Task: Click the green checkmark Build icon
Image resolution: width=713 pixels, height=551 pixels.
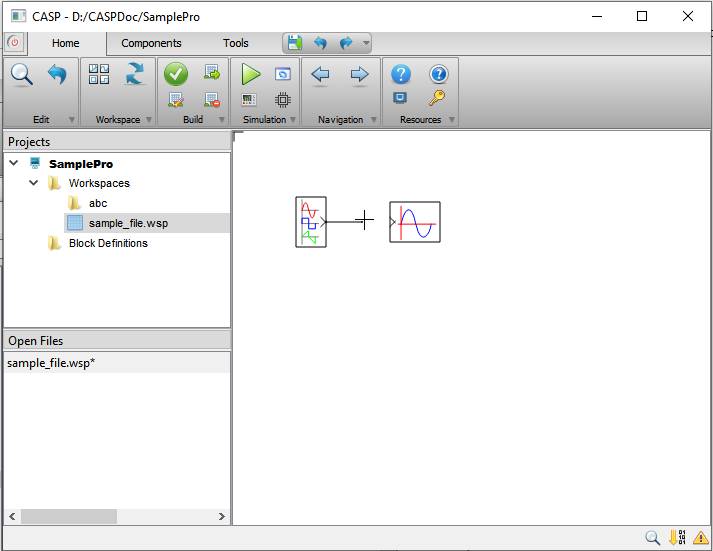Action: [176, 74]
